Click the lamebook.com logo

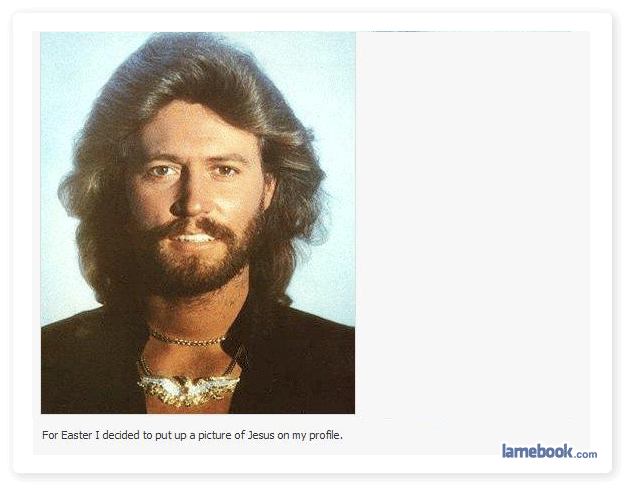tap(549, 451)
